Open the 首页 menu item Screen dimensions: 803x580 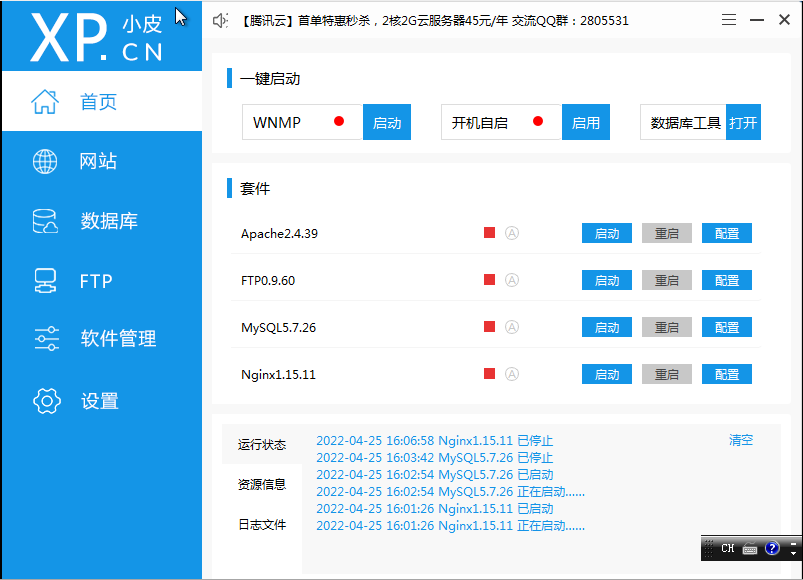(102, 101)
